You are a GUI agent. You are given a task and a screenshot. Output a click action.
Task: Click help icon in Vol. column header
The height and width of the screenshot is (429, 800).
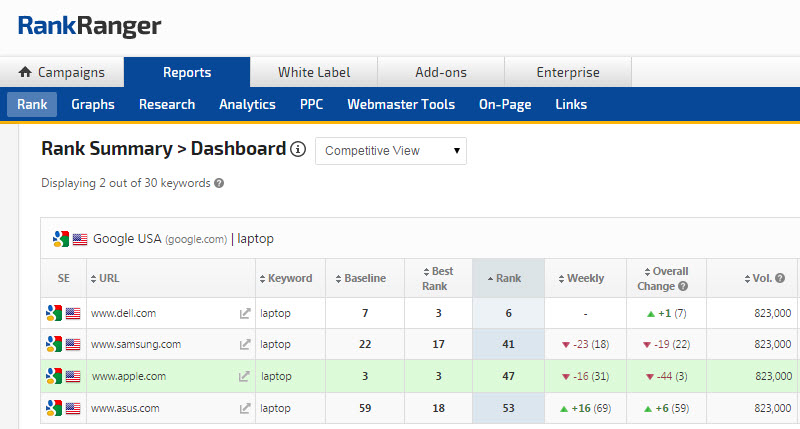780,278
